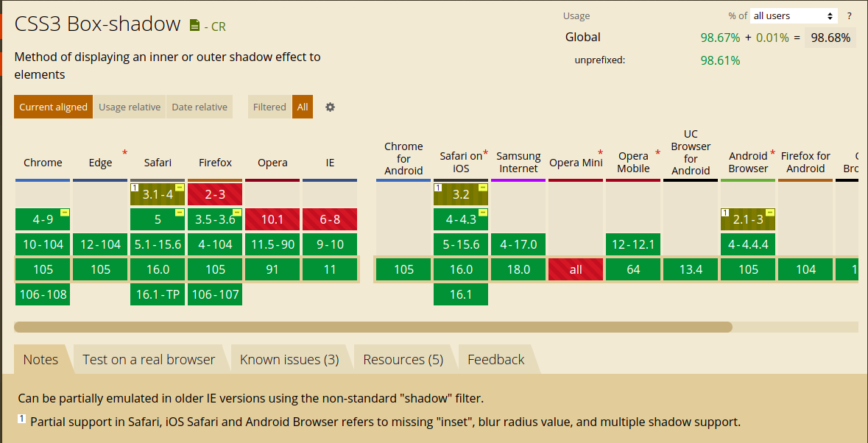
Task: Click the red asterisk next to Opera Mini
Action: (601, 152)
